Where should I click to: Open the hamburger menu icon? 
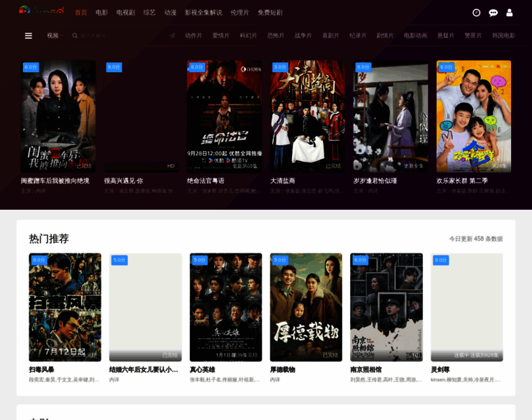[29, 36]
